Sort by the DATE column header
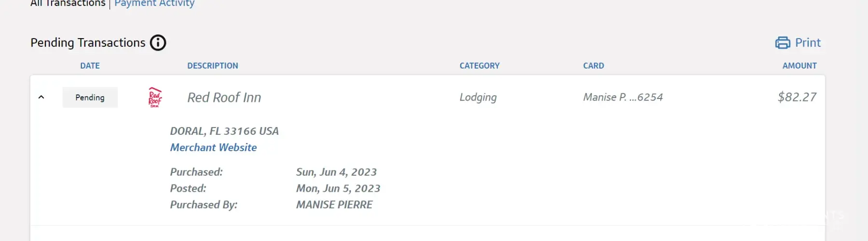The height and width of the screenshot is (241, 868). point(90,66)
